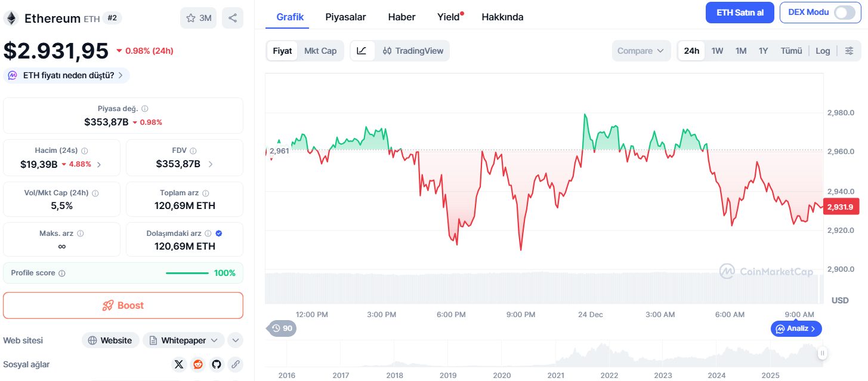Switch to the Piyasalar tab

tap(345, 17)
